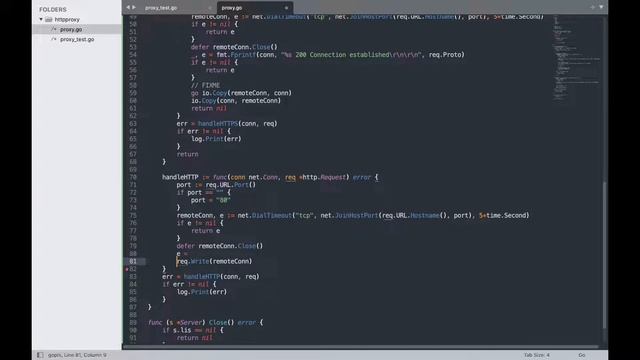Image resolution: width=640 pixels, height=360 pixels.
Task: Click line number 81 in gutter
Action: click(x=133, y=261)
